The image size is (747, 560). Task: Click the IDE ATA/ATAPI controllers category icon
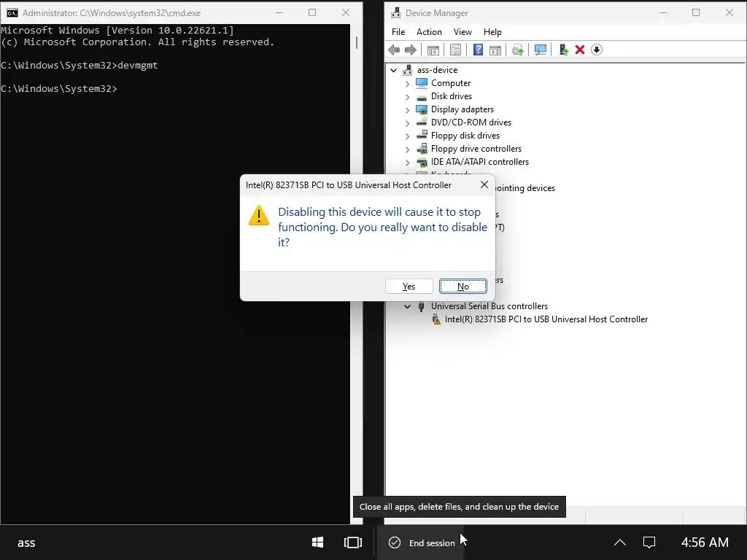(422, 163)
